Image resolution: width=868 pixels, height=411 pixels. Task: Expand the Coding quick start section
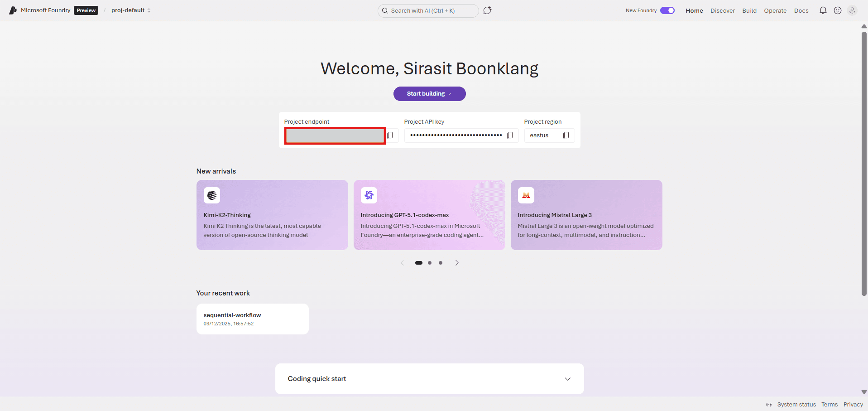430,379
